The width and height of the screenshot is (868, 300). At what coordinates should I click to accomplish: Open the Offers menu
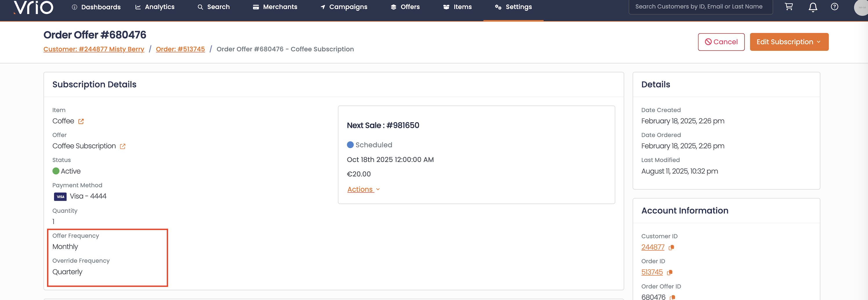[x=405, y=7]
